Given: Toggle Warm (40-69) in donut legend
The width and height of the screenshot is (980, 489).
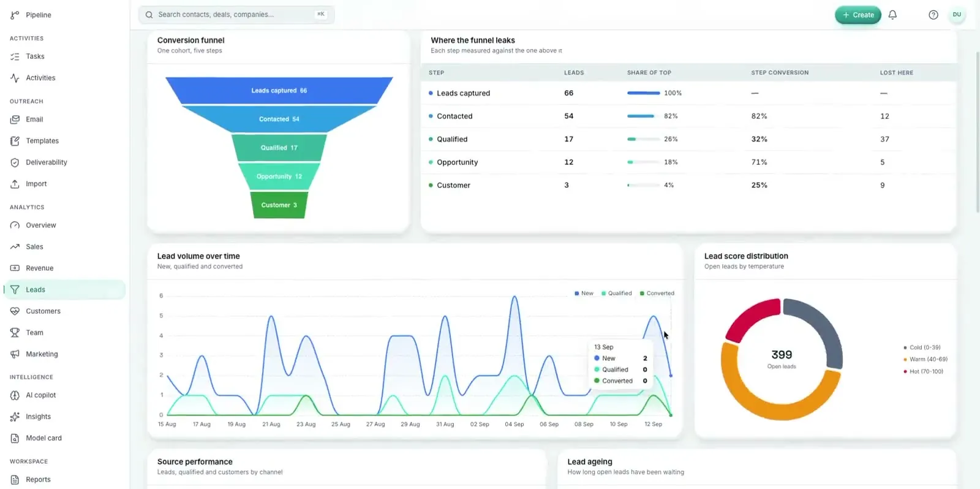Looking at the screenshot, I should coord(925,359).
